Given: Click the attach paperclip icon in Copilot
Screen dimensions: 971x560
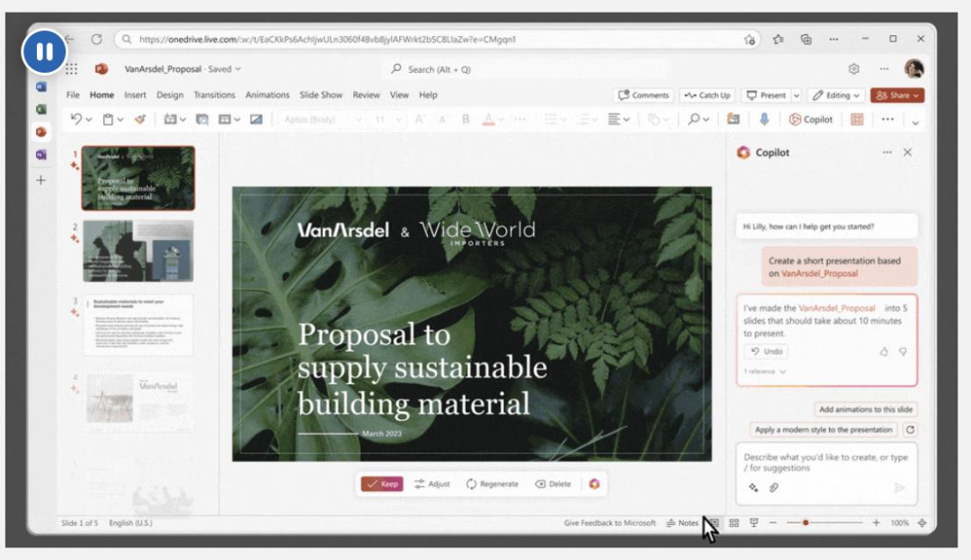Looking at the screenshot, I should pyautogui.click(x=773, y=487).
